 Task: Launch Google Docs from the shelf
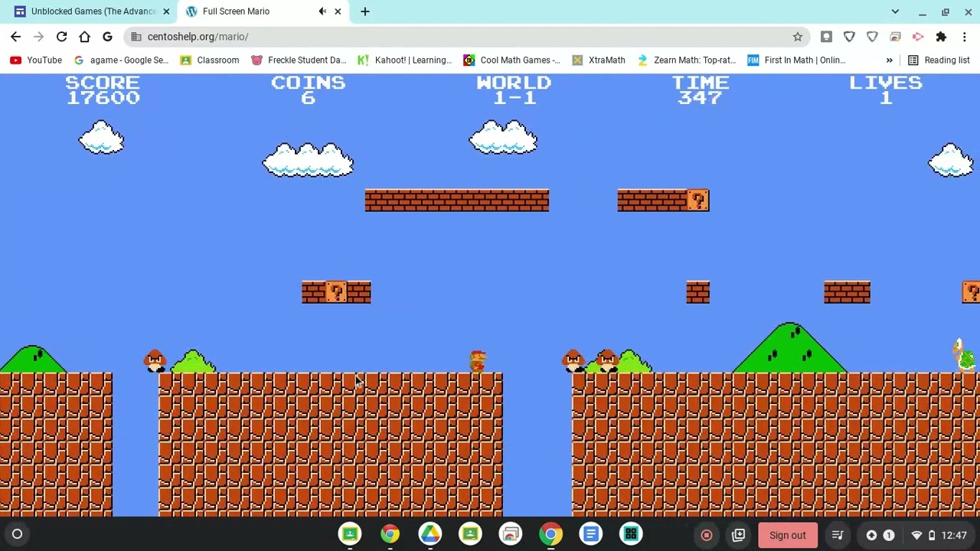pos(590,534)
